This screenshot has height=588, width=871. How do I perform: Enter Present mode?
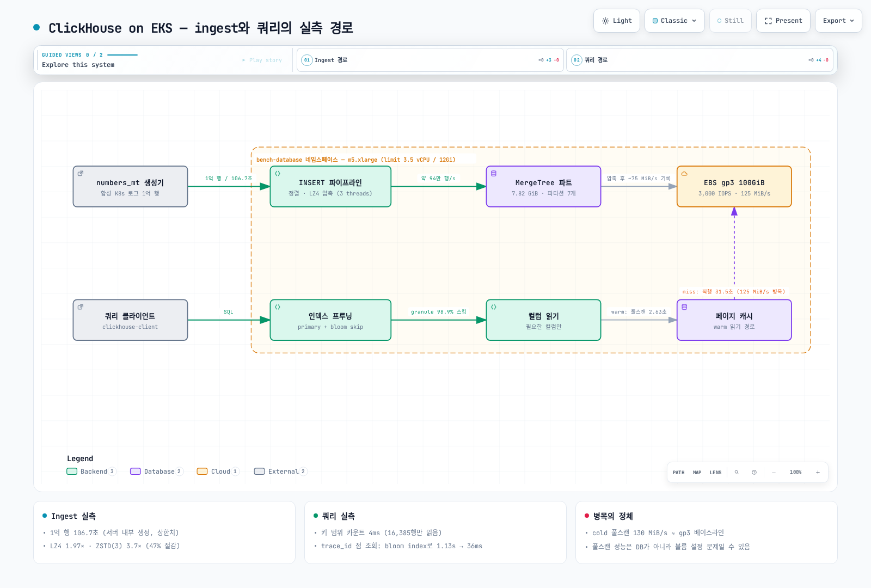[x=783, y=21]
